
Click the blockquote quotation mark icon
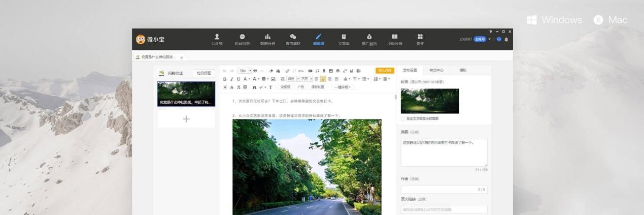255,71
